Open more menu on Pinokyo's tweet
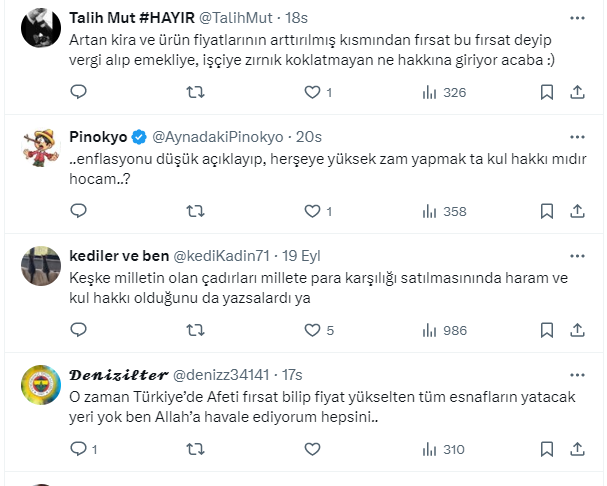 point(576,136)
